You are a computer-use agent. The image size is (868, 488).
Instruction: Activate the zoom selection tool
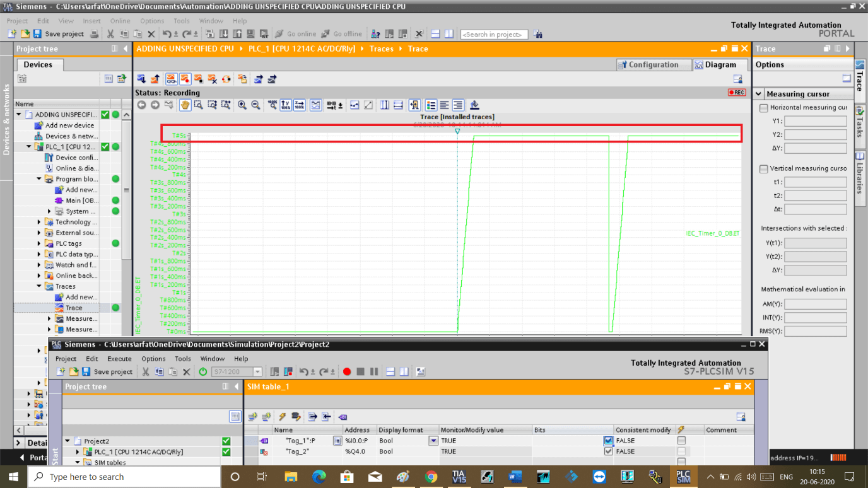point(198,105)
